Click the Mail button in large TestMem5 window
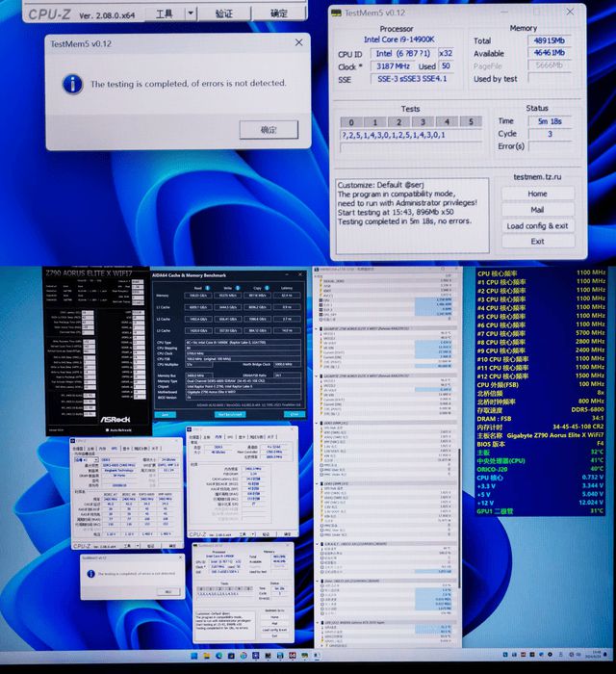 pos(537,210)
